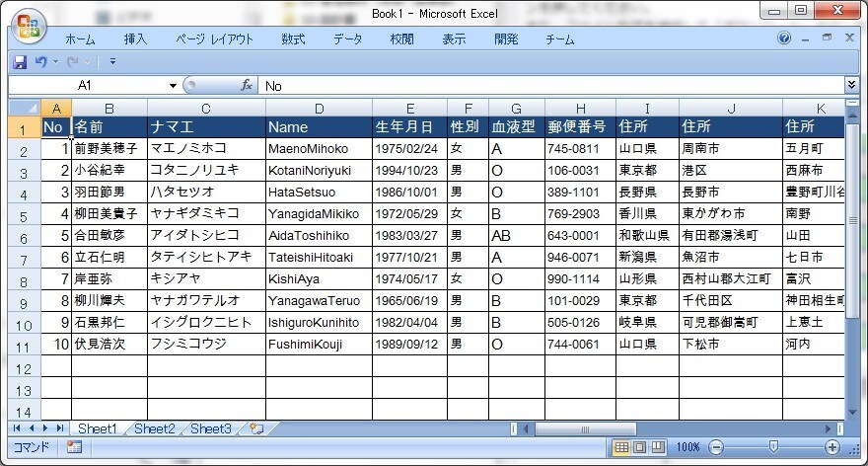Viewport: 868px width, 466px height.
Task: Open the undo history dropdown arrow
Action: tap(55, 62)
